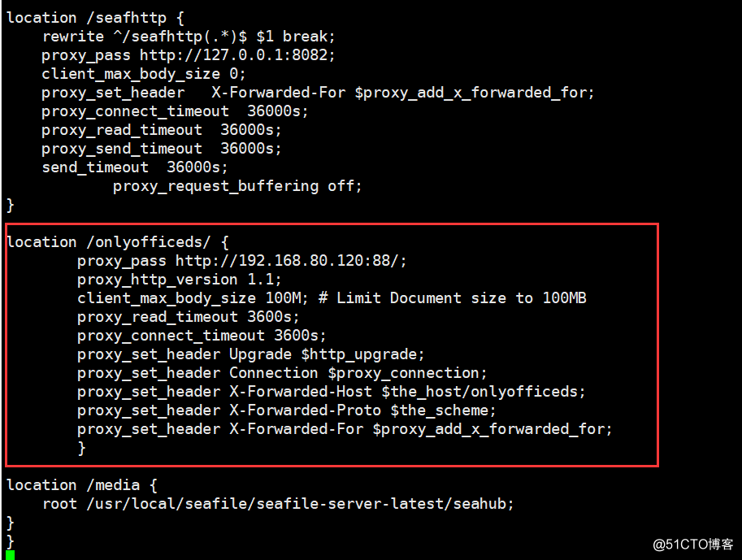
Task: Click the http://192.168.80.120:88/ proxy address
Action: point(291,261)
